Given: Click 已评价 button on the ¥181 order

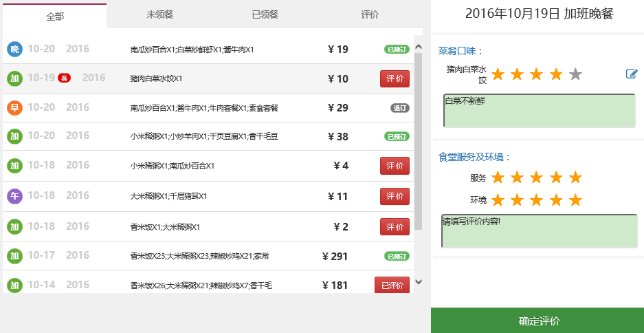Looking at the screenshot, I should pos(392,286).
